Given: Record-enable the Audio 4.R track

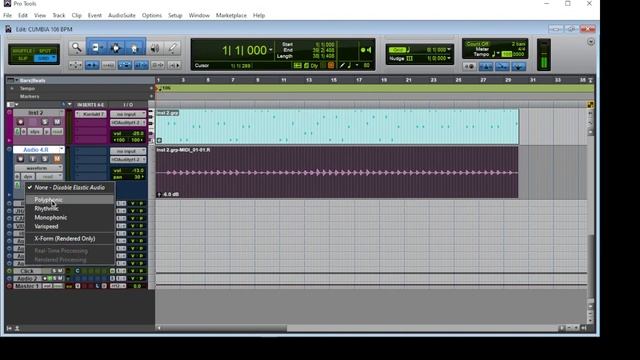Looking at the screenshot, I should [20, 159].
